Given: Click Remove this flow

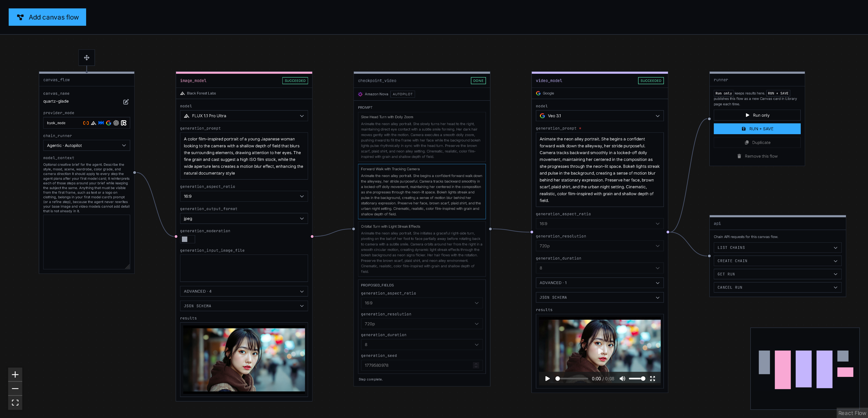Looking at the screenshot, I should (757, 156).
